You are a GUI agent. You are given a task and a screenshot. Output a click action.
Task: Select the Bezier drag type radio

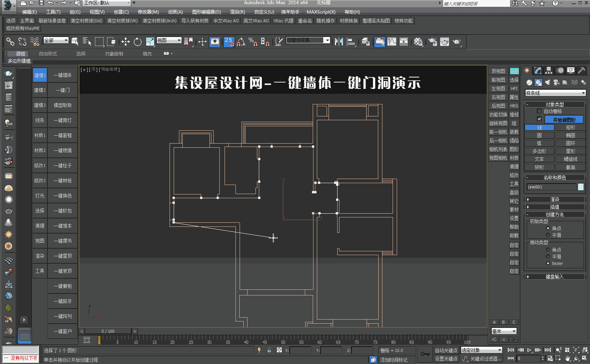tap(548, 263)
